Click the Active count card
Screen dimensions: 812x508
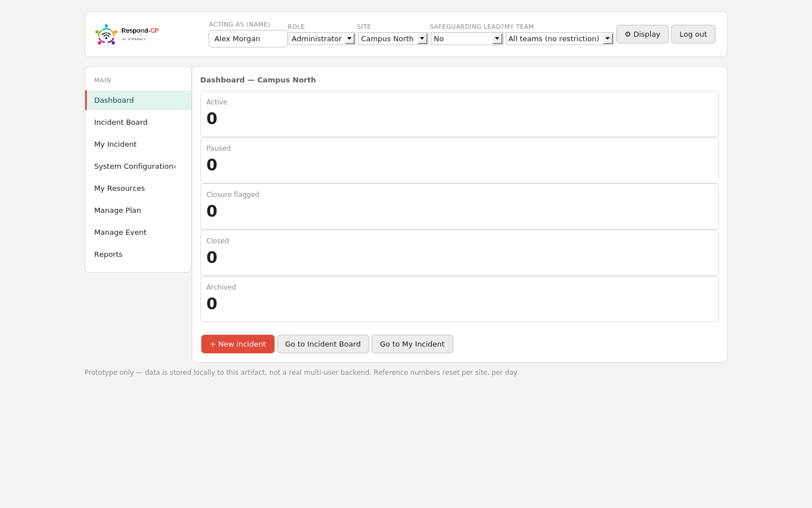460,114
